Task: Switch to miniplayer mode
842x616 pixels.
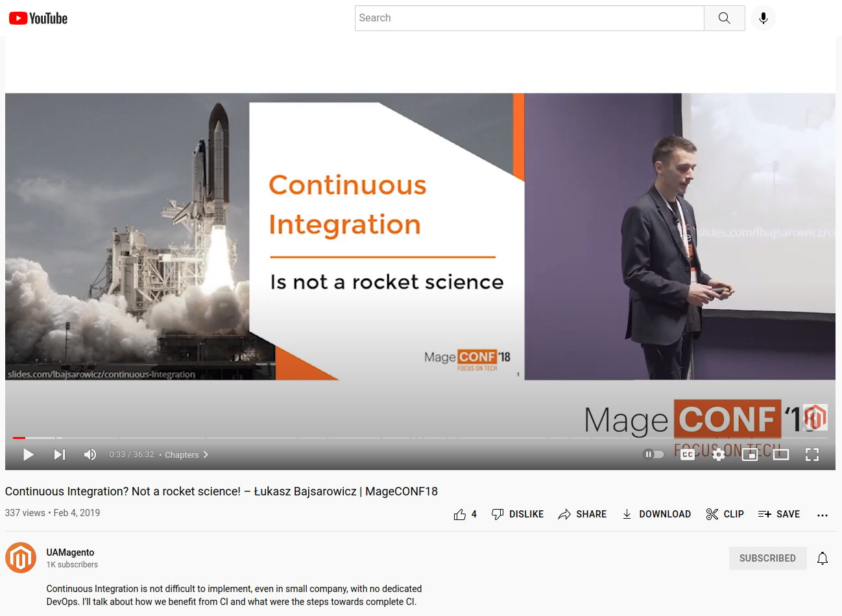Action: (750, 455)
